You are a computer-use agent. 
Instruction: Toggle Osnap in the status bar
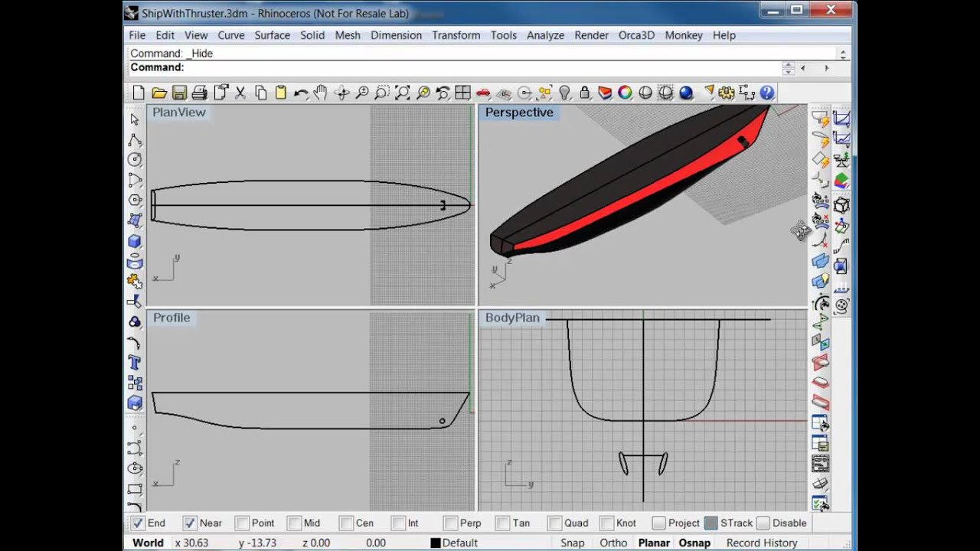694,543
